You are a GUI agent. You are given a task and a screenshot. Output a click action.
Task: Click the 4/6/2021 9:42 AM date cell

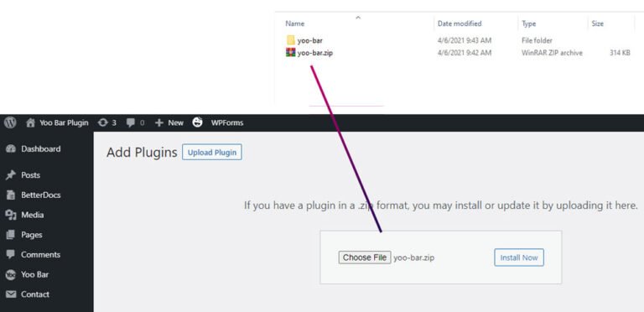(465, 53)
